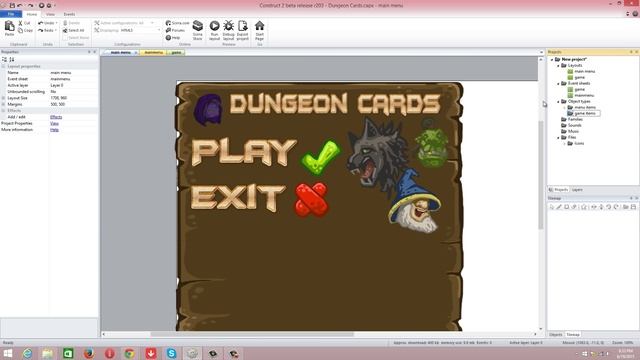Click the horizontal scrollbar of layout view

pyautogui.click(x=252, y=334)
